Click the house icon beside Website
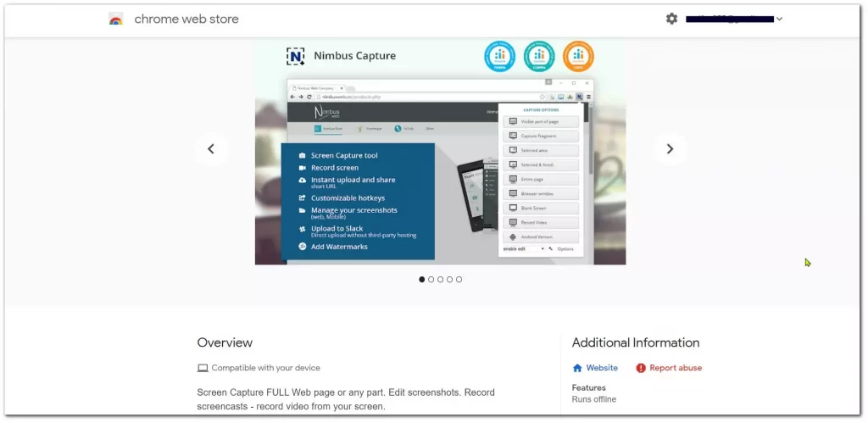 (577, 368)
